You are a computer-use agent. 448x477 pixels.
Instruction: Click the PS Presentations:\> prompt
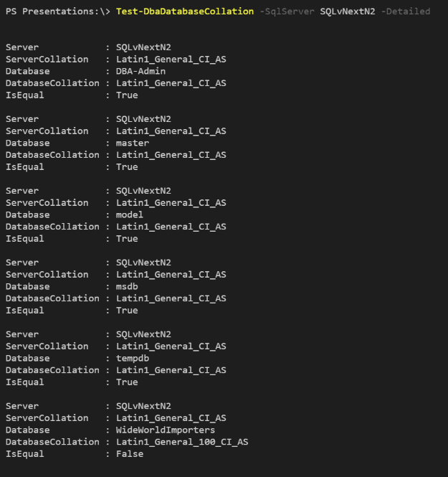pos(56,11)
